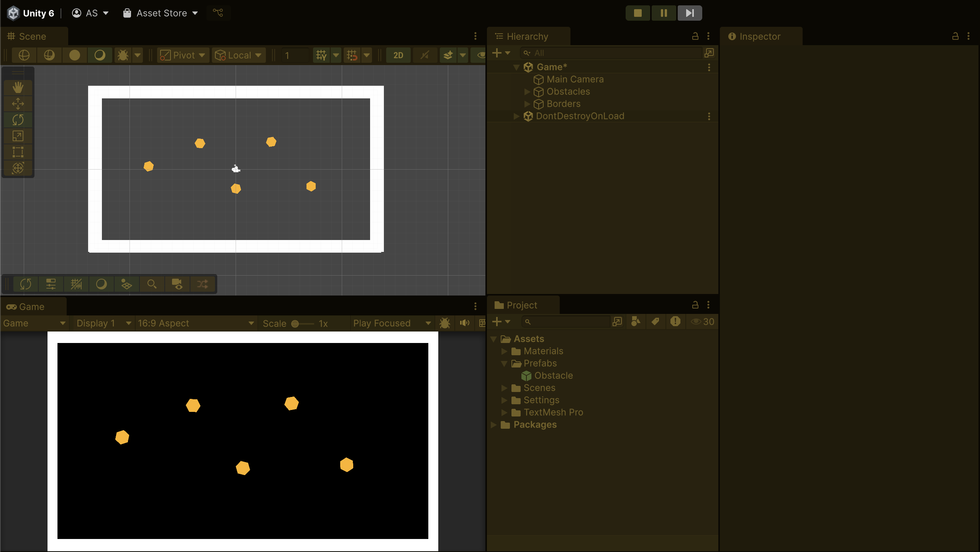Click the Hierarchy search field

point(613,53)
